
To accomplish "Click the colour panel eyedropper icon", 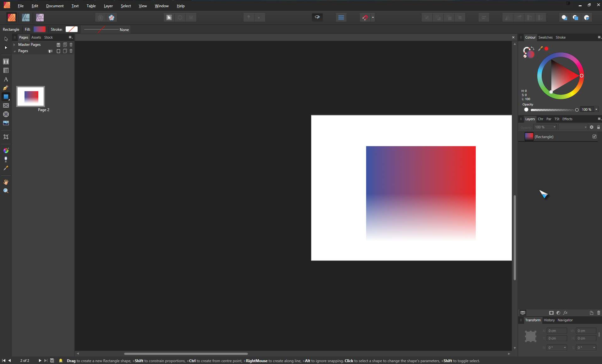I will point(540,49).
